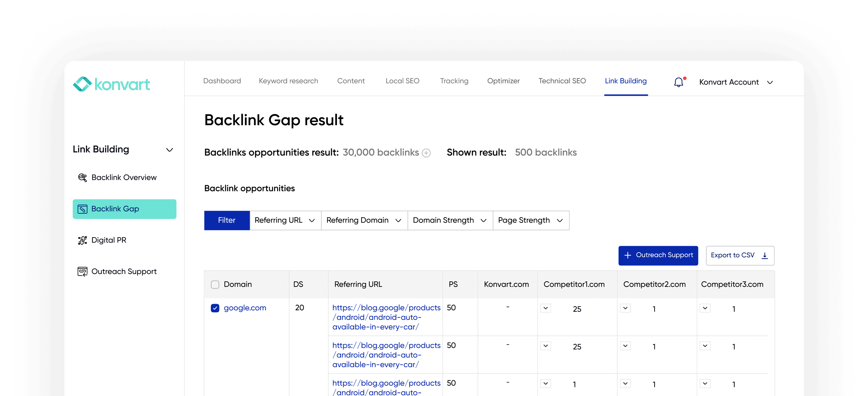Expand the Page Strength filter
This screenshot has height=396, width=868.
coord(530,220)
